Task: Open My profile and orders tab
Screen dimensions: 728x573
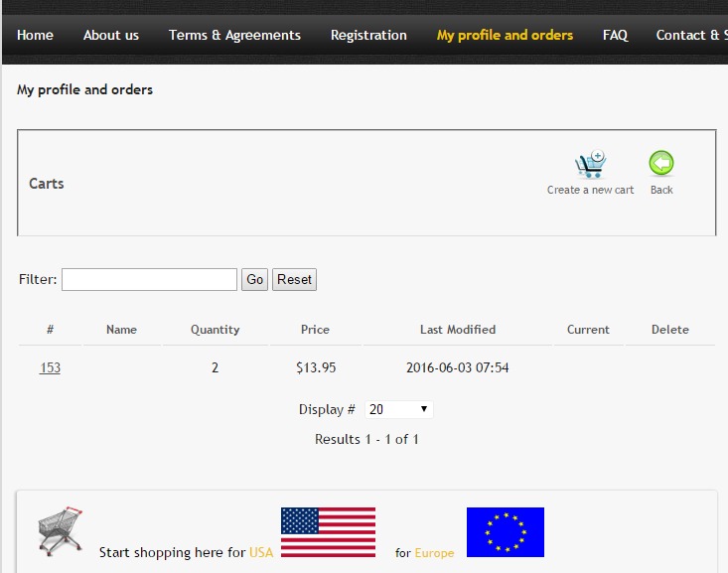Action: [505, 36]
